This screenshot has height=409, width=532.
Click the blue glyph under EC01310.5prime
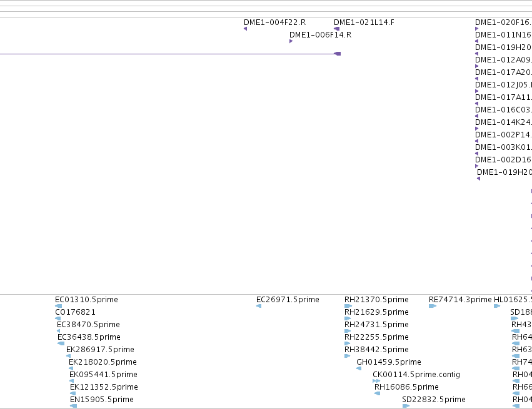[x=58, y=306]
